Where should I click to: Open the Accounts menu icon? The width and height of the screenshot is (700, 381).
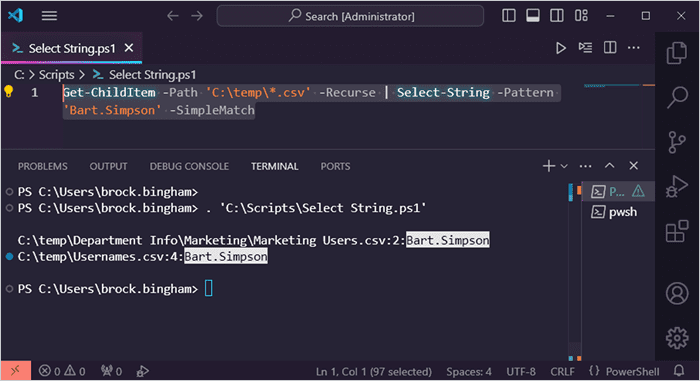click(677, 293)
